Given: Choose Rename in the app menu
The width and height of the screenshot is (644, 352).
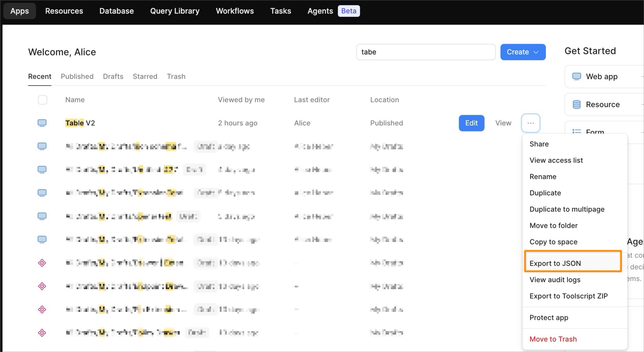Looking at the screenshot, I should coord(575,177).
